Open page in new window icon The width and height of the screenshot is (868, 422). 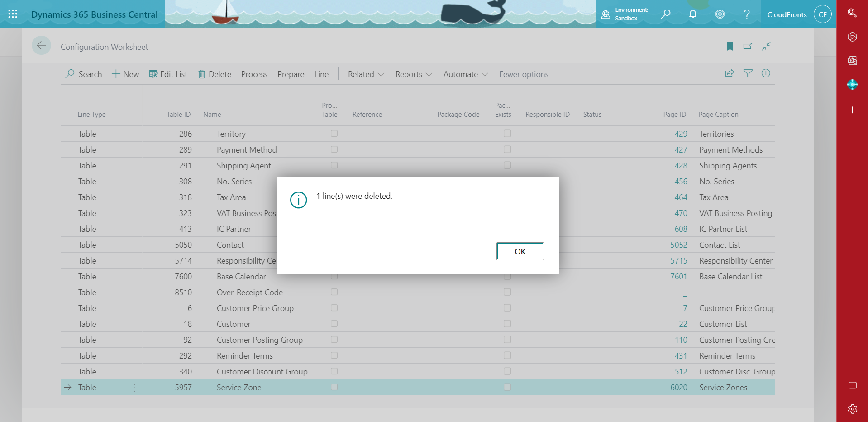tap(748, 46)
